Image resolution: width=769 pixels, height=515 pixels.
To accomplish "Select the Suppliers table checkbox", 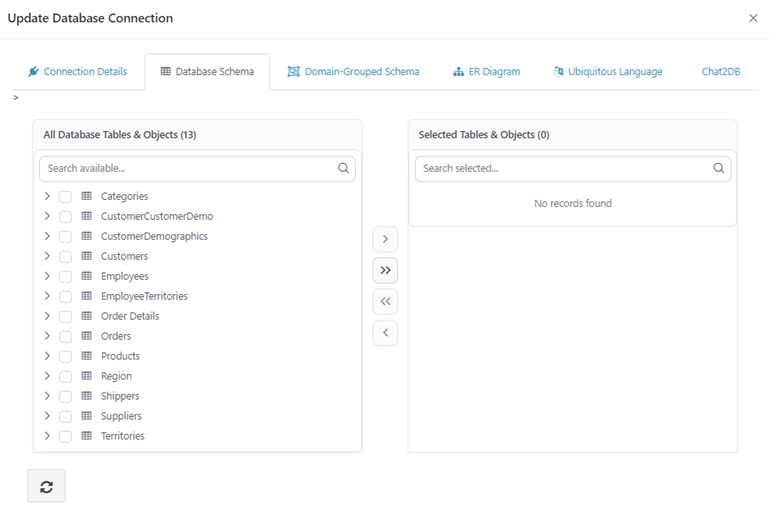I will point(65,416).
